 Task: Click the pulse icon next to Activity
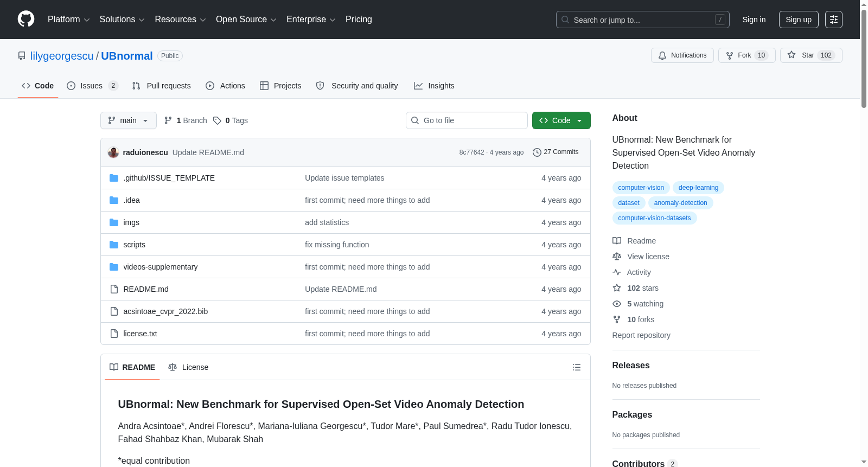coord(617,272)
